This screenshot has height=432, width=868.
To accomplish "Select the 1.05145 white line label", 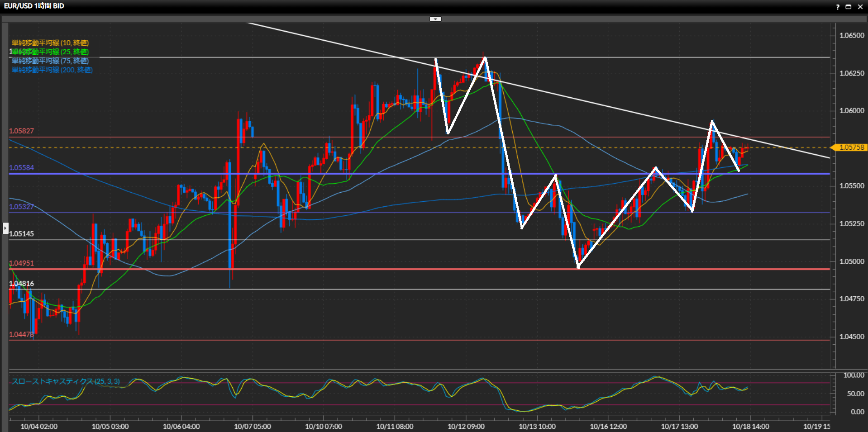I will (x=21, y=234).
